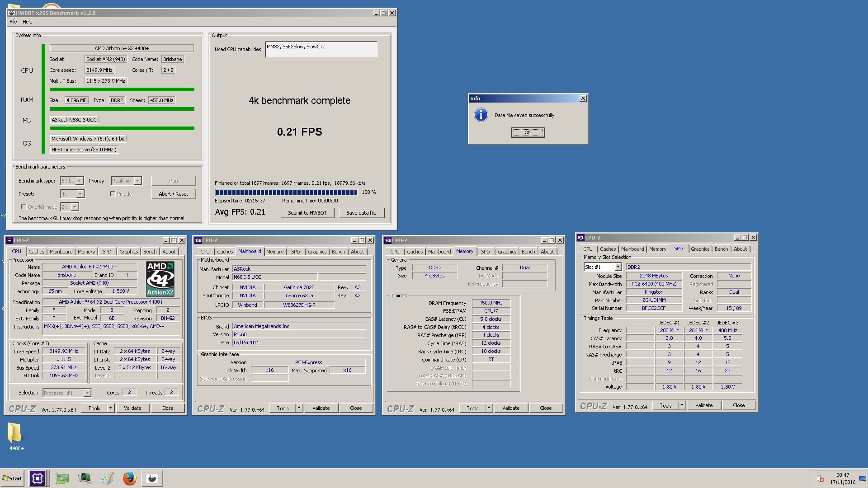Screen dimensions: 868x488
Task: Open CPU-Z from the taskbar
Action: click(x=38, y=478)
